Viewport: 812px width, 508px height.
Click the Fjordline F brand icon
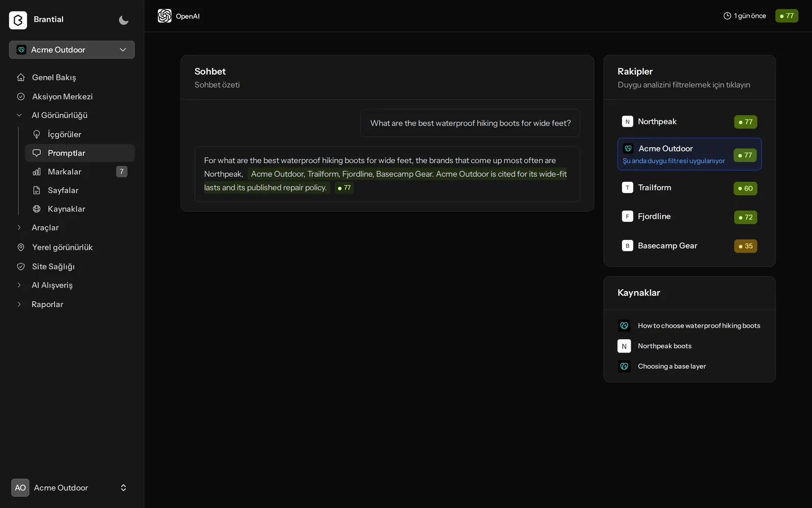tap(627, 216)
